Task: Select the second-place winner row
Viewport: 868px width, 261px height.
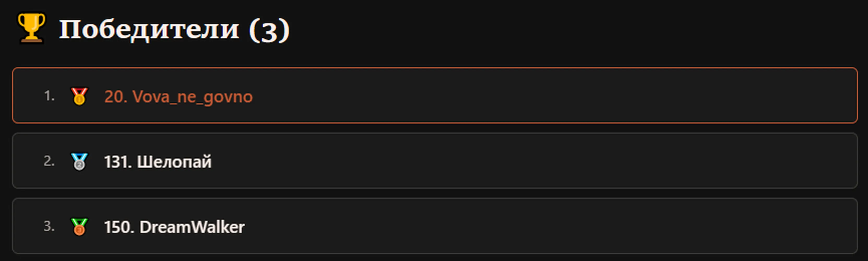Action: (x=435, y=161)
